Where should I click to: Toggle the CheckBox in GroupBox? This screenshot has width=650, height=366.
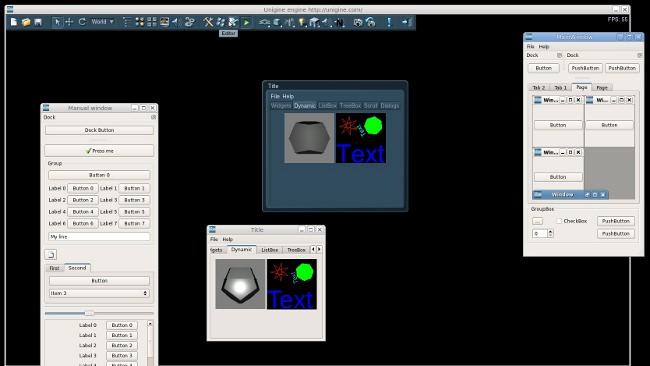[x=559, y=221]
